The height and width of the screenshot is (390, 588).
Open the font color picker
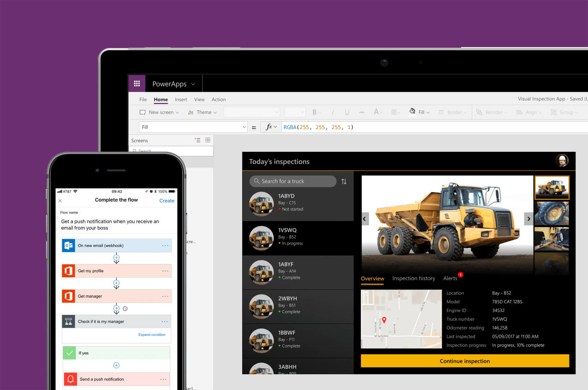[378, 112]
